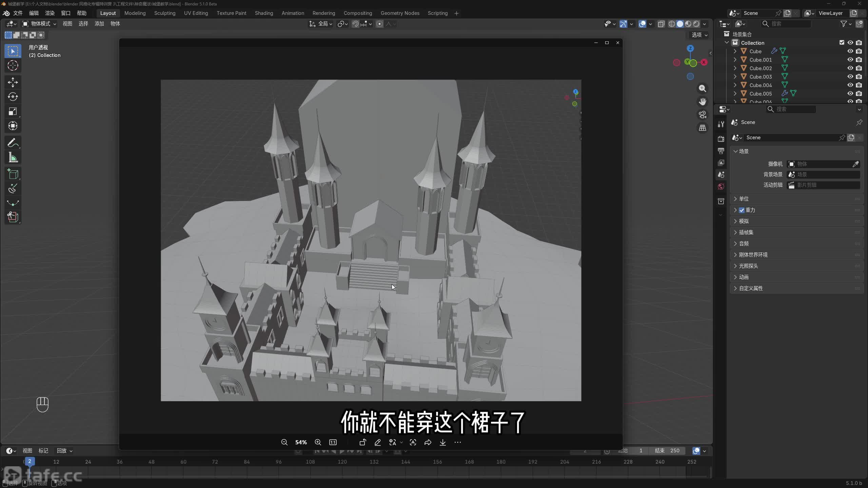Image resolution: width=868 pixels, height=488 pixels.
Task: Select the Rotate tool
Action: (13, 97)
